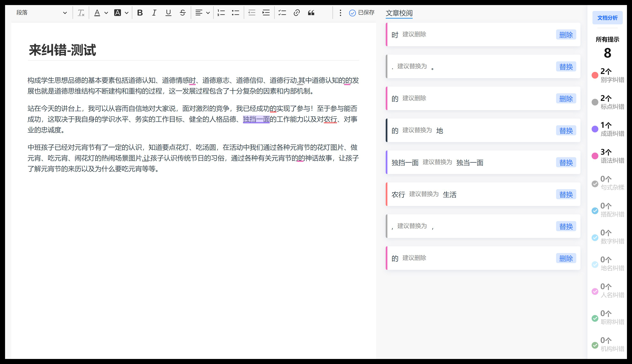Click the highlighted idiom 独挡一面 in text
The width and height of the screenshot is (632, 364).
256,120
